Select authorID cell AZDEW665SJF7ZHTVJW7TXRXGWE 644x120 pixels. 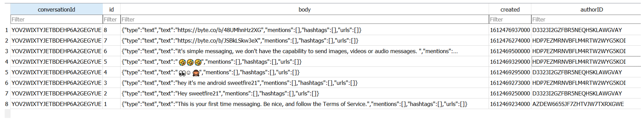pyautogui.click(x=578, y=104)
